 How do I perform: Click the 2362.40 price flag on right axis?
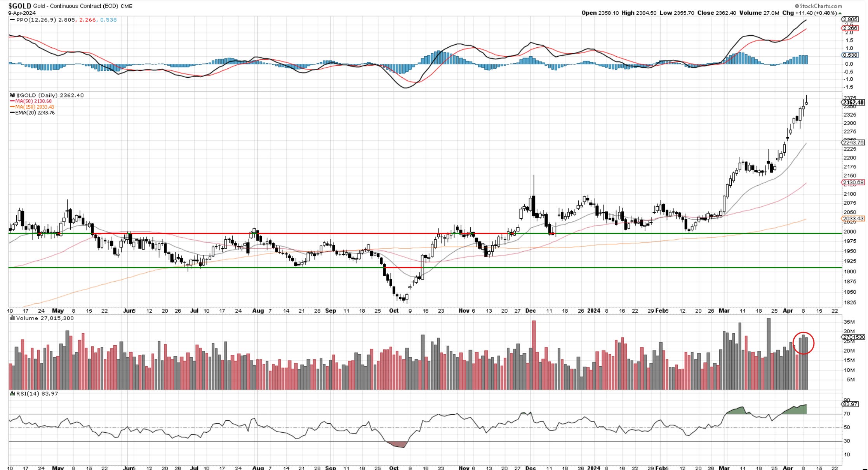click(853, 103)
